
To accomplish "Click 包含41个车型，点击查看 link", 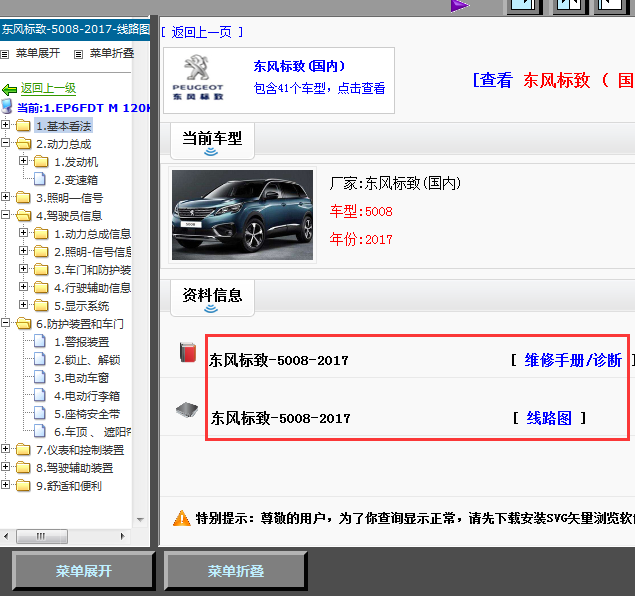I will coord(319,88).
